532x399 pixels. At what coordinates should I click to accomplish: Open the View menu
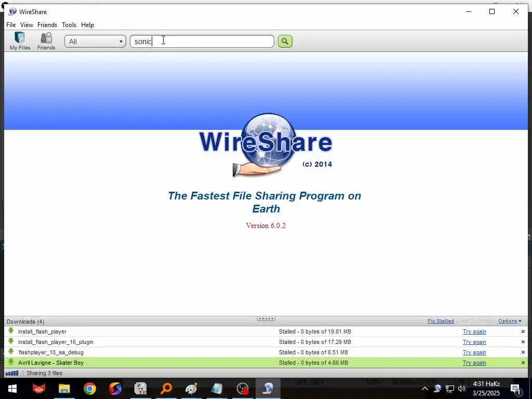click(x=26, y=25)
